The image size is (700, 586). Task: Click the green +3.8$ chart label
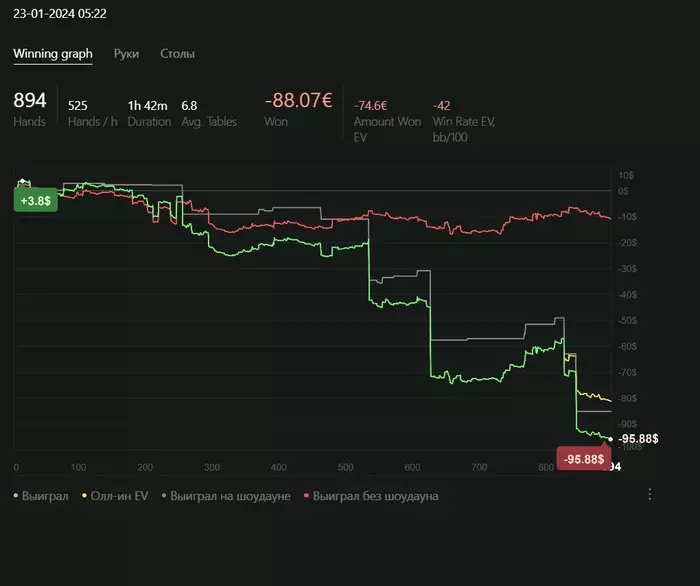point(36,201)
